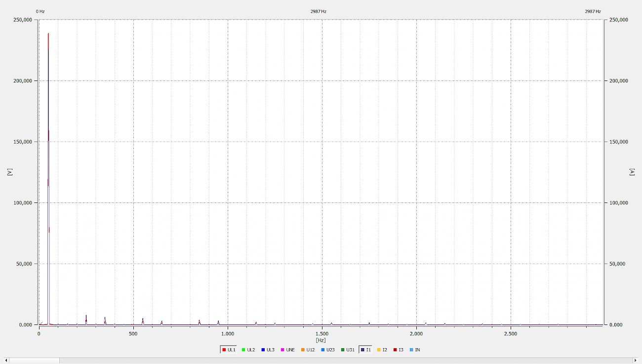Click the 2.500 tick label on the frequency axis
The image size is (642, 364).
click(511, 334)
